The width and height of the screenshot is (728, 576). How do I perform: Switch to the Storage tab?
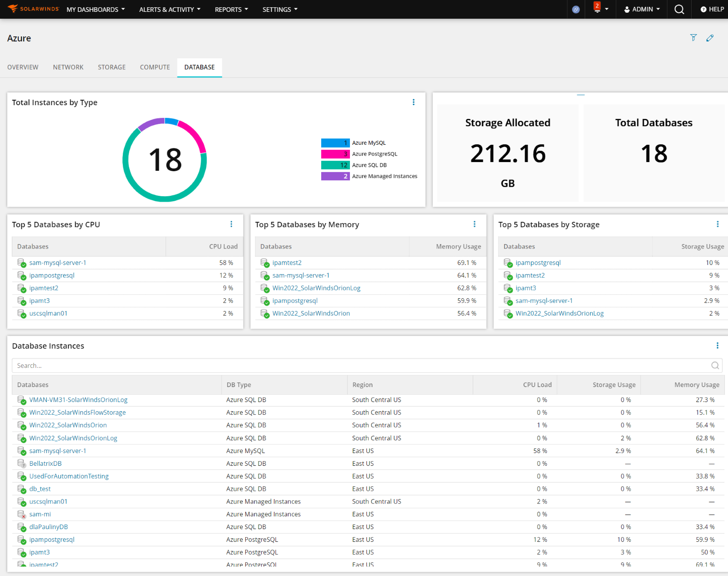[x=112, y=67]
